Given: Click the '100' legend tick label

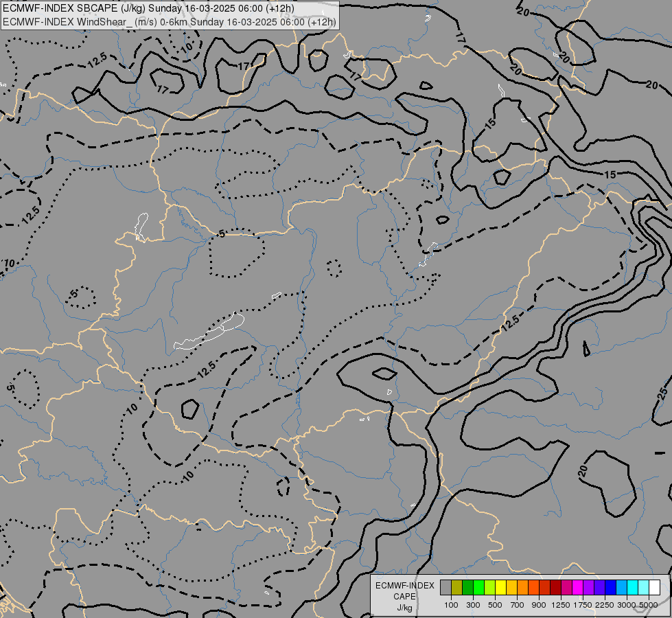Looking at the screenshot, I should 451,605.
